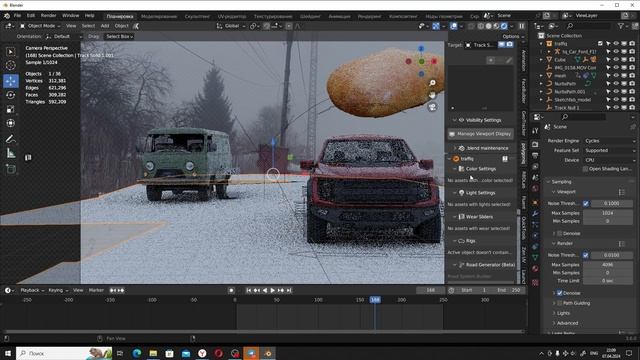The image size is (640, 360).
Task: Enable the Open Shading Language checkbox
Action: pyautogui.click(x=586, y=169)
